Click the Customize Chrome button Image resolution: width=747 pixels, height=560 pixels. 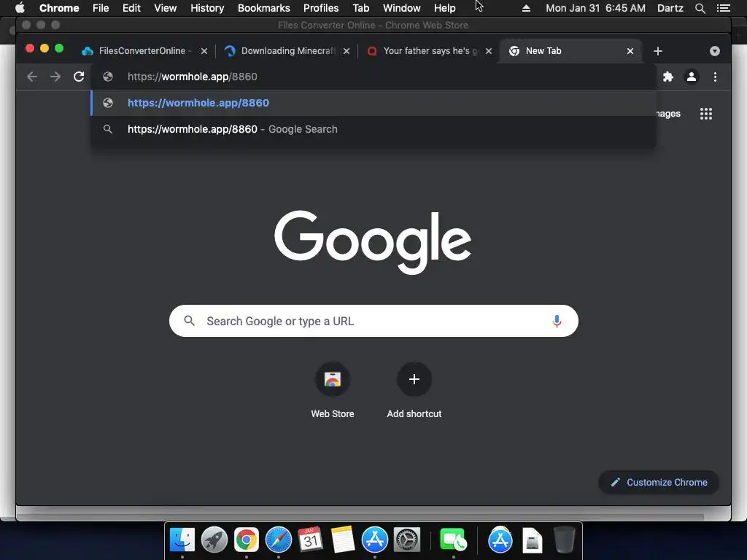tap(659, 483)
